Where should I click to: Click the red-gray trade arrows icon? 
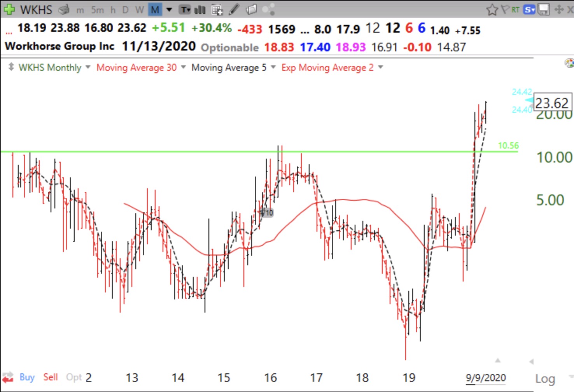click(x=8, y=377)
